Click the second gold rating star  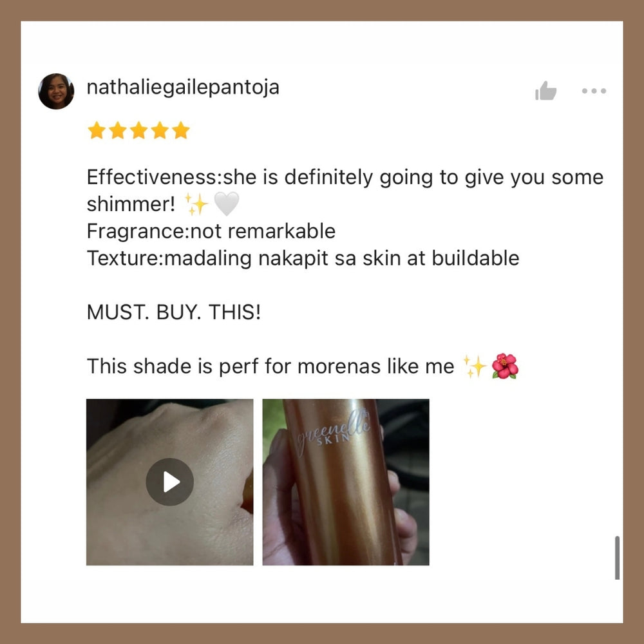point(118,130)
